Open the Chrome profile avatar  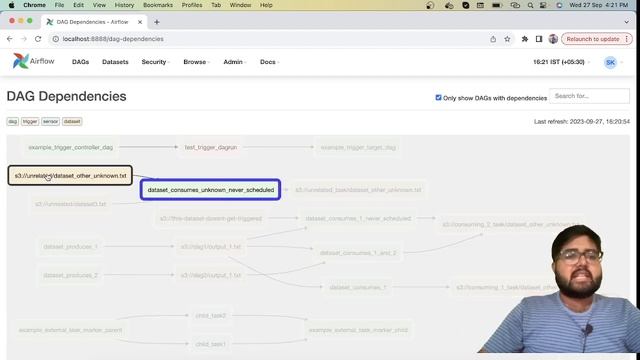click(553, 39)
